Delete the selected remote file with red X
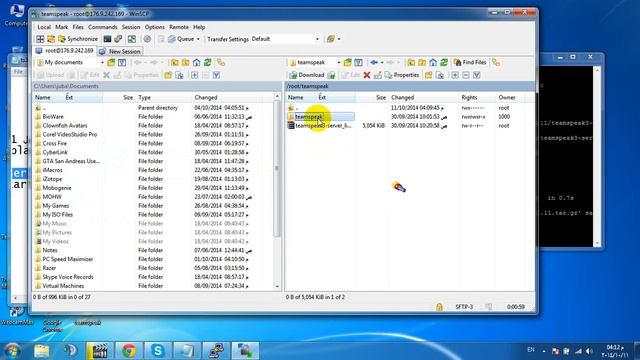Viewport: 640px width, 360px height. pyautogui.click(x=367, y=75)
